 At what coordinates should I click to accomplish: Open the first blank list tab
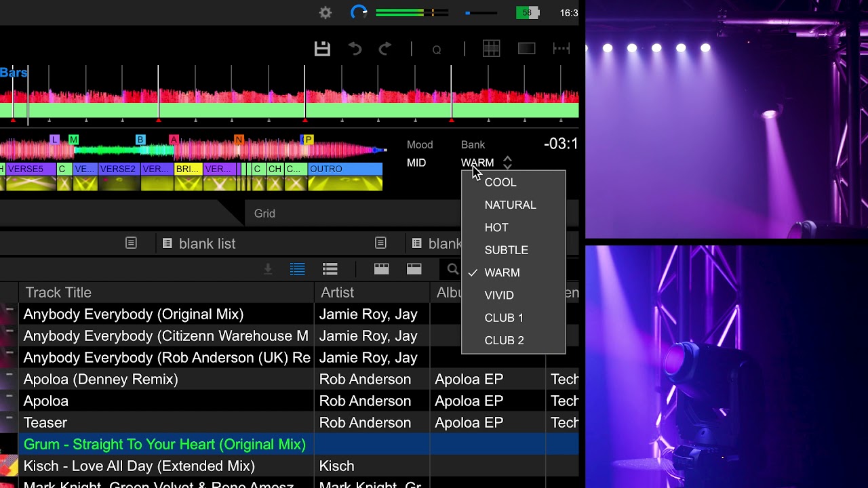tap(207, 243)
